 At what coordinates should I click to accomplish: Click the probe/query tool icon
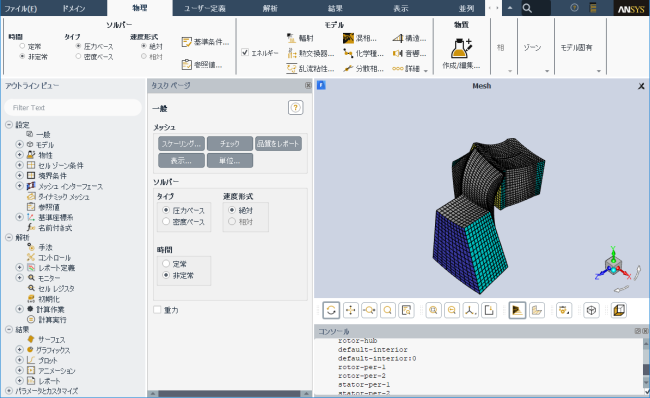[x=406, y=310]
